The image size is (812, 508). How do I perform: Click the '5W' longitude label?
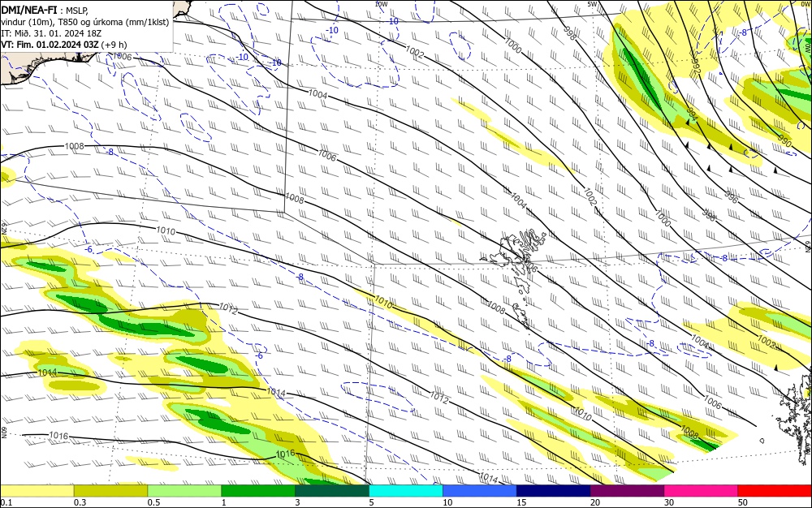[593, 3]
